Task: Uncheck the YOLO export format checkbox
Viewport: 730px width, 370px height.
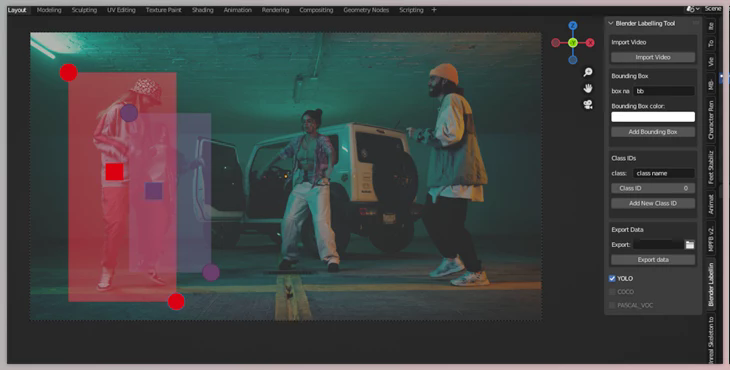Action: (612, 278)
